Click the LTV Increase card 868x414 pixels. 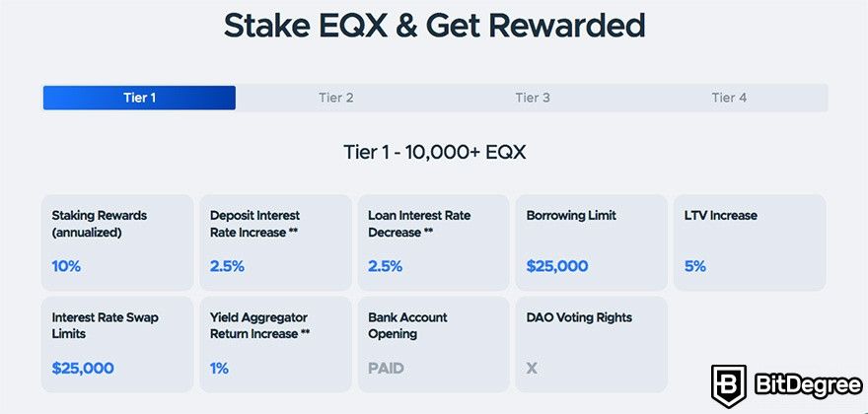click(750, 242)
